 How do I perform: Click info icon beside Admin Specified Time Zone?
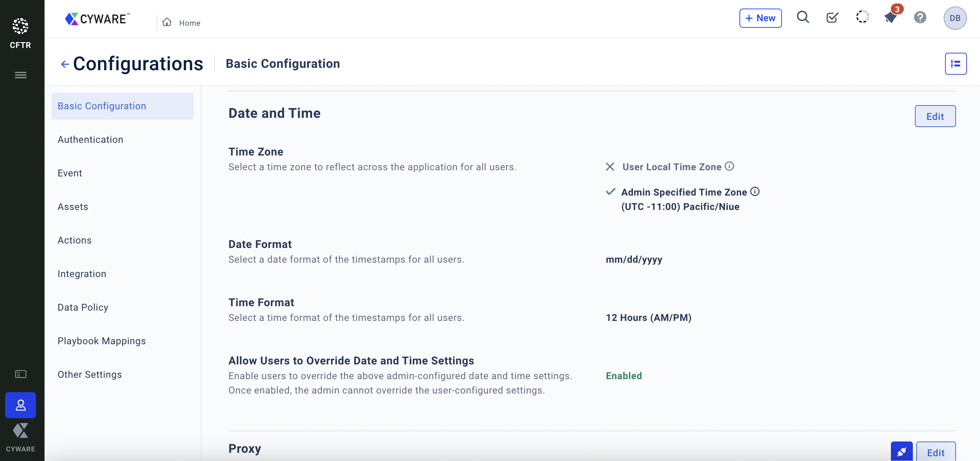[755, 192]
